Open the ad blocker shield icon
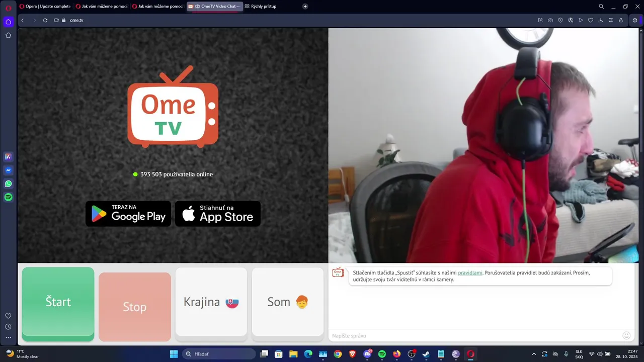Screen dimensions: 644x362 560,20
